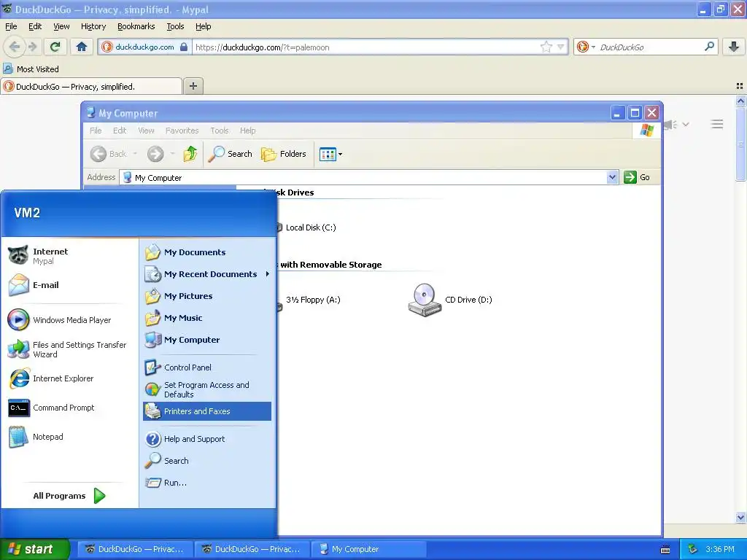
Task: Click the system tray network icon
Action: (x=693, y=549)
